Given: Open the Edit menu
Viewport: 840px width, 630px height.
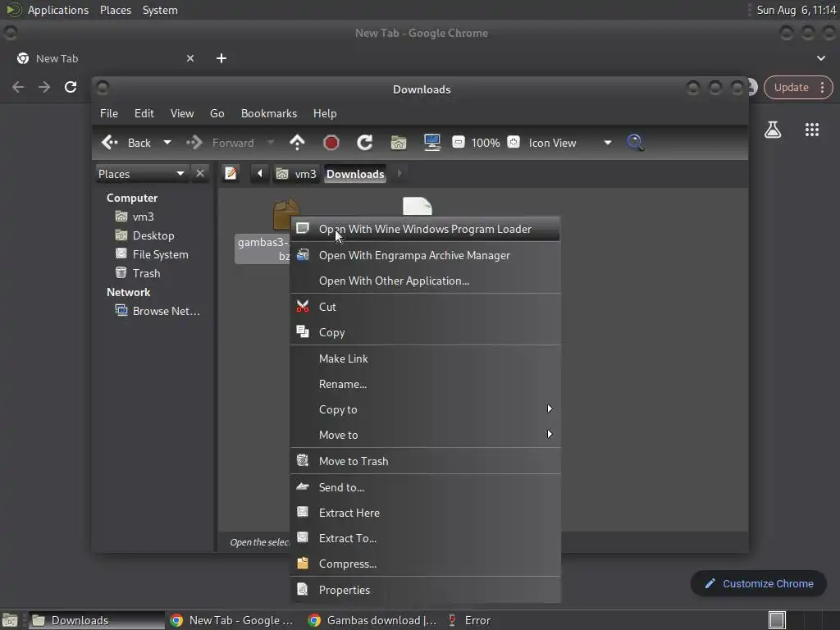Looking at the screenshot, I should pyautogui.click(x=144, y=113).
